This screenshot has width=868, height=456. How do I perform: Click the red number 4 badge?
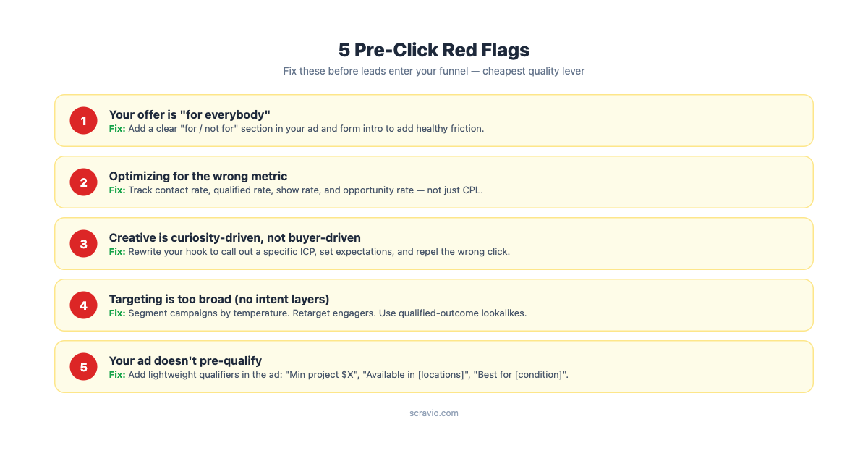83,305
